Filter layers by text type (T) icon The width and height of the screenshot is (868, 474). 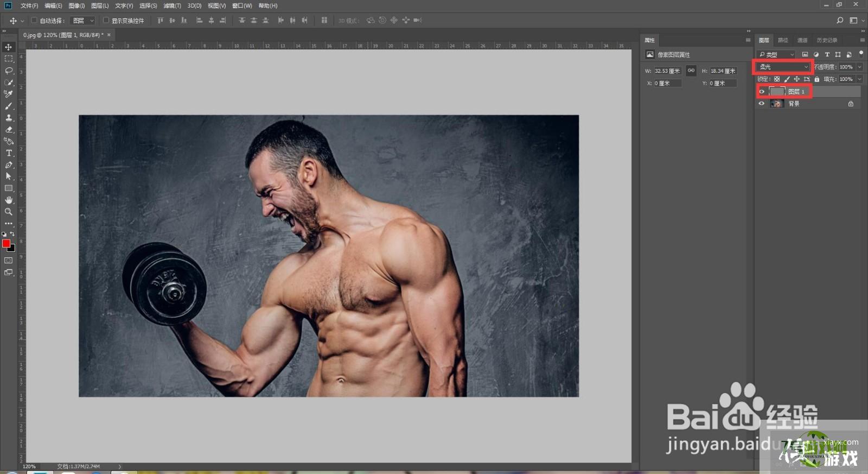click(827, 54)
